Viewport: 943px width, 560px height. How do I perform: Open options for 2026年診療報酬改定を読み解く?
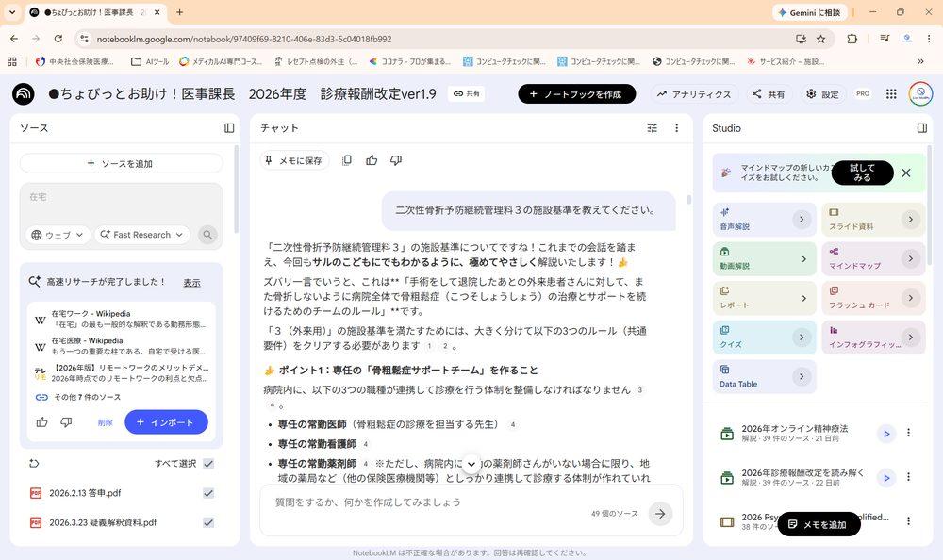point(908,478)
